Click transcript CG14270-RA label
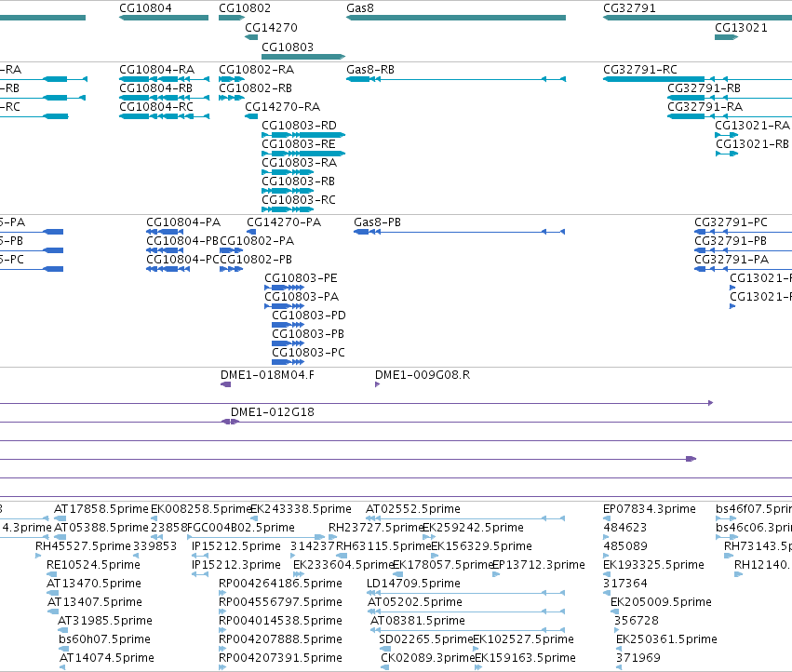This screenshot has width=792, height=672. tap(282, 107)
